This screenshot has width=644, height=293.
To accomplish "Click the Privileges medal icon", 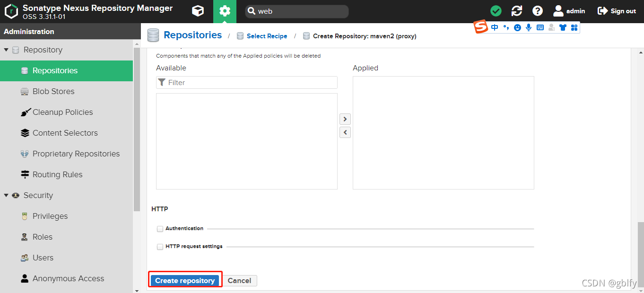I will tap(25, 216).
